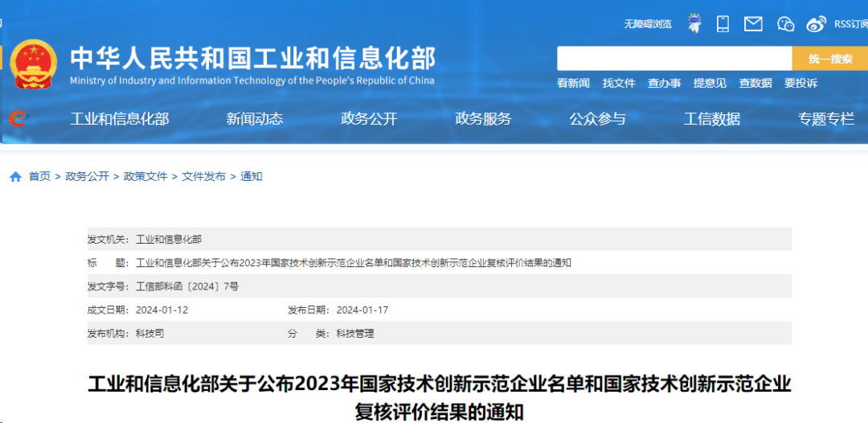Select 提意见 quick link
Viewport: 868px width, 423px height.
[710, 84]
